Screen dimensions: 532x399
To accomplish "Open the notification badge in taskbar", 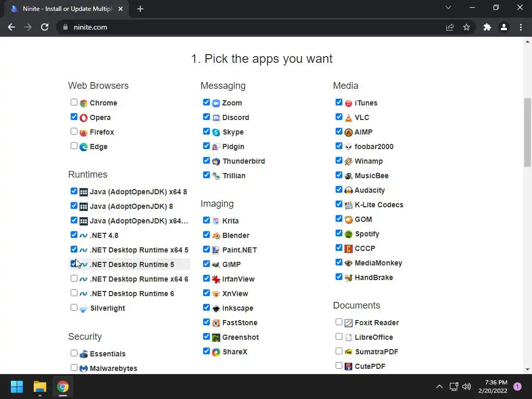I will pos(517,387).
